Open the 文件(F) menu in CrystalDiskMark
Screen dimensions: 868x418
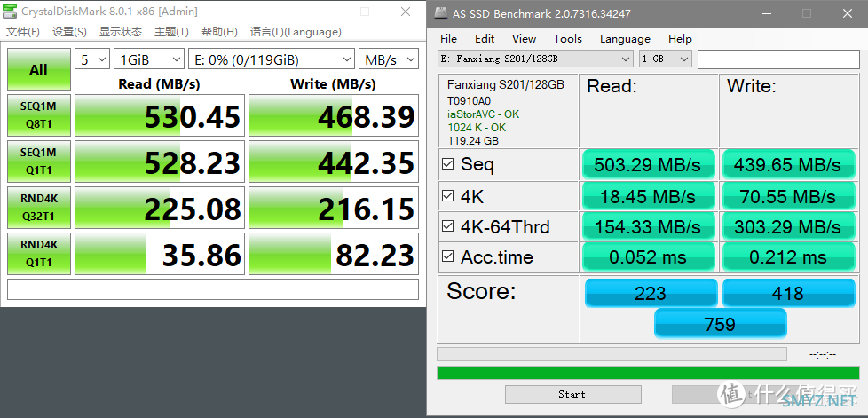[22, 32]
